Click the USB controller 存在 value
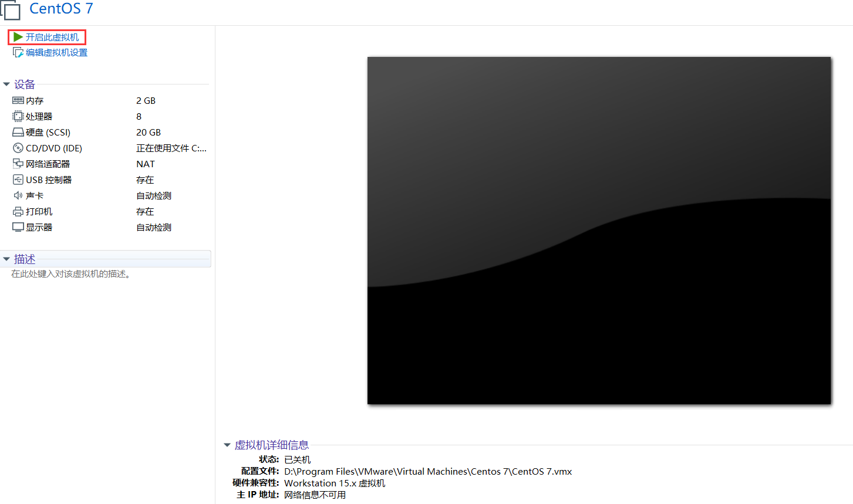This screenshot has height=504, width=853. [x=145, y=180]
